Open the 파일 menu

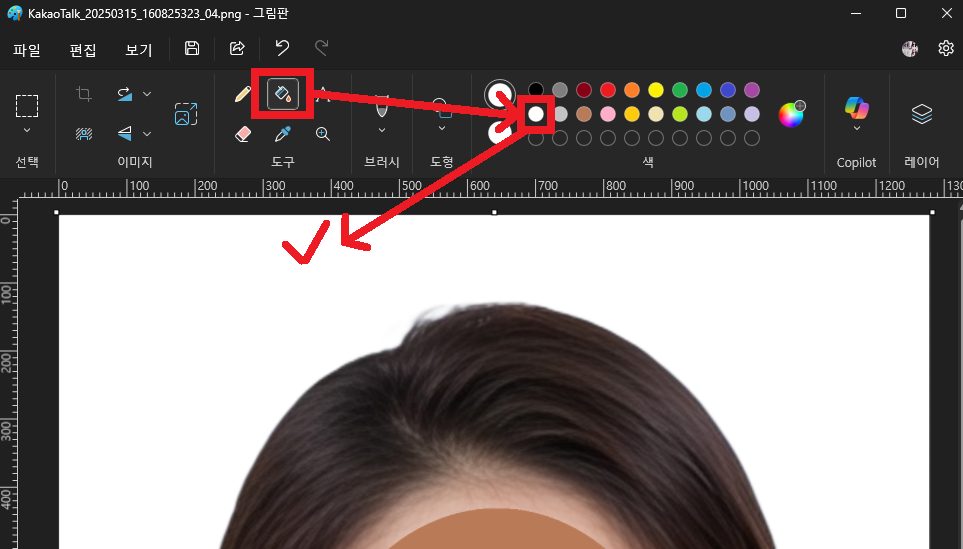[x=27, y=50]
